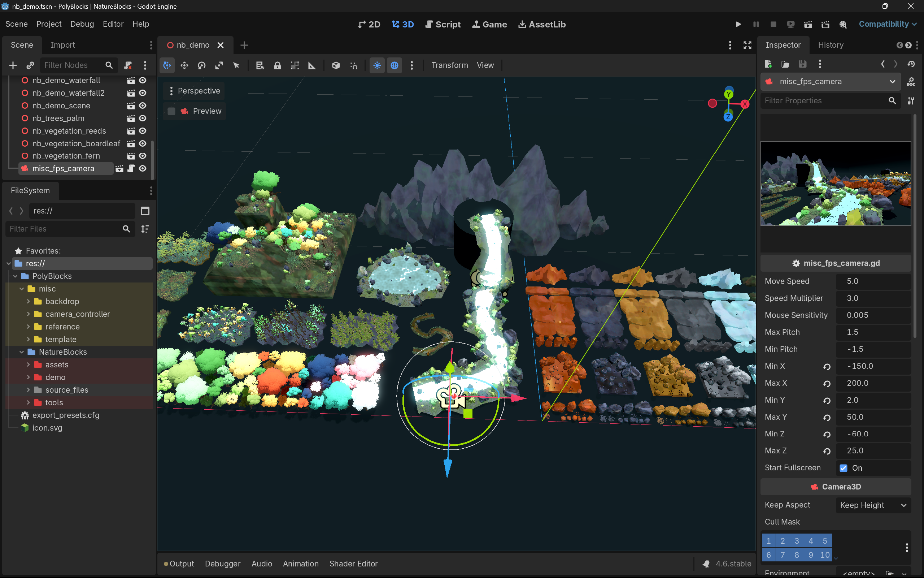Select the Rotate mode tool
Image resolution: width=924 pixels, height=578 pixels.
[202, 65]
